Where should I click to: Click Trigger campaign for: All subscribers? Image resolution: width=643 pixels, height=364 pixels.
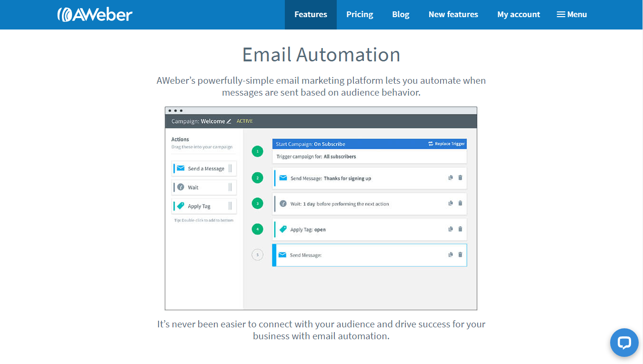click(x=316, y=157)
